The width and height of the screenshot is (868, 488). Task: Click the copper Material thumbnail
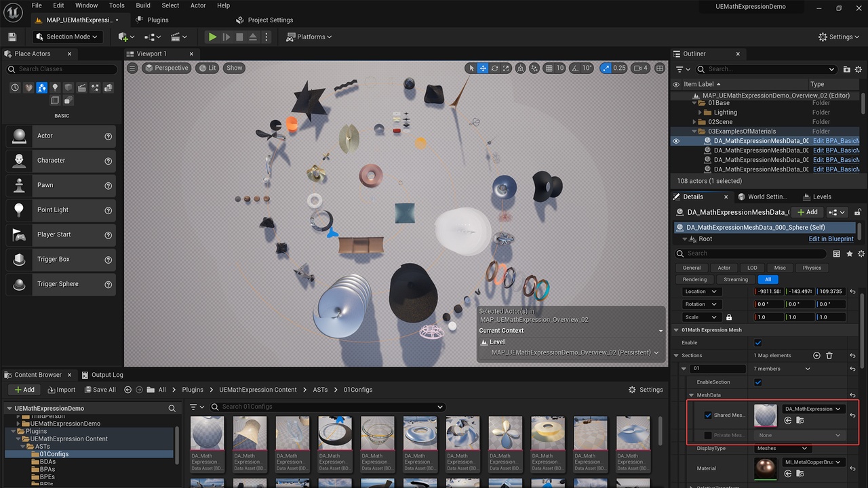pos(766,468)
